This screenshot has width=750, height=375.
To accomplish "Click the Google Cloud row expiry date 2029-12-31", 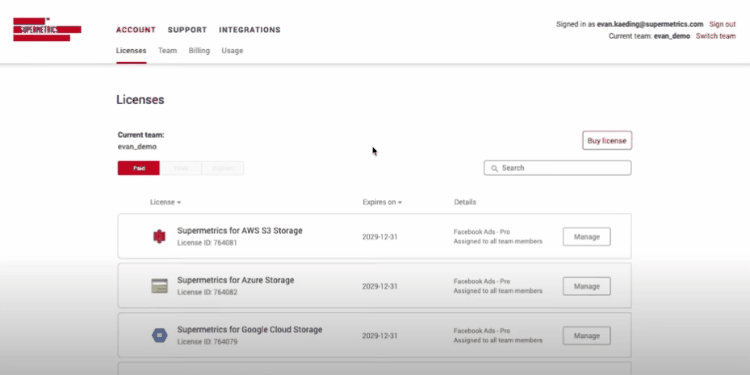I will coord(380,336).
